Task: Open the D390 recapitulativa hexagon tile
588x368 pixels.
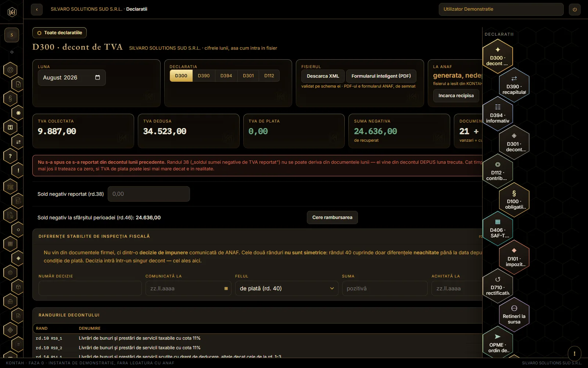Action: point(514,85)
